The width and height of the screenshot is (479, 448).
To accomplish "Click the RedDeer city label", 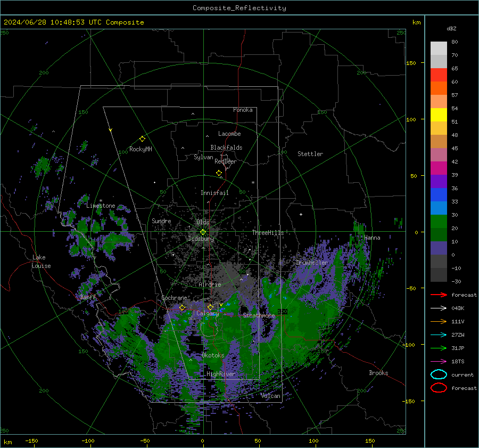I will tap(226, 161).
